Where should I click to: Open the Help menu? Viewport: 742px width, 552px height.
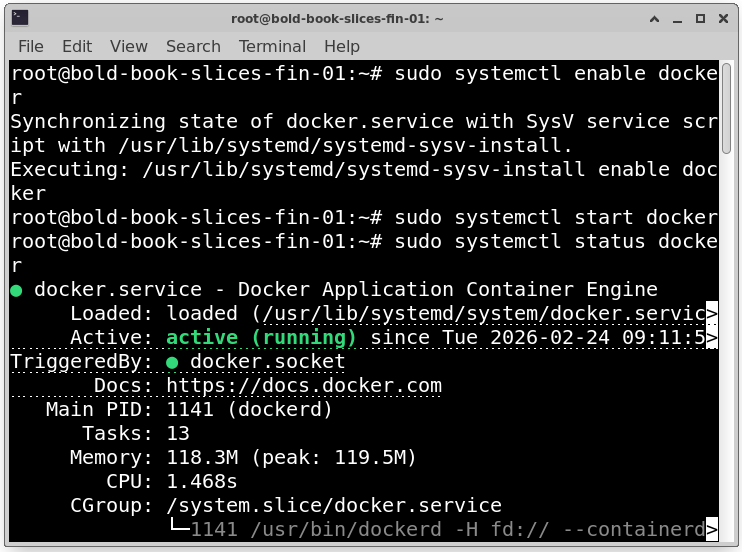pos(342,46)
